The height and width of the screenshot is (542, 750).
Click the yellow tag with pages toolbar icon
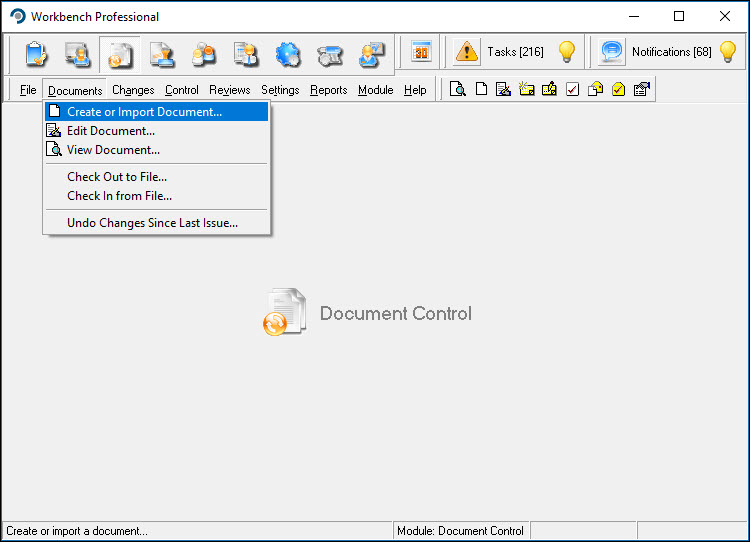[x=595, y=89]
